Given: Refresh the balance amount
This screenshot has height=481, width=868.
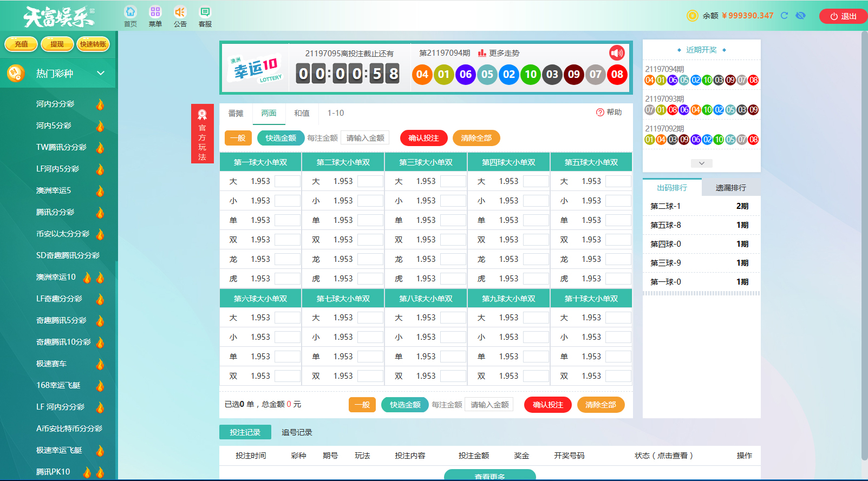Looking at the screenshot, I should click(784, 16).
